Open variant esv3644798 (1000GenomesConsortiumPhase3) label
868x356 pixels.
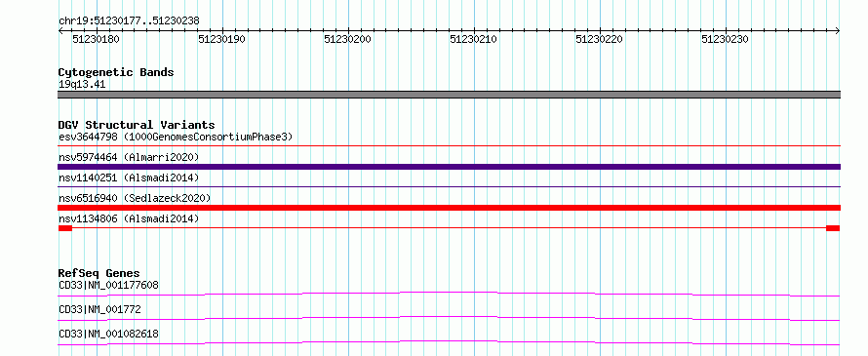(x=176, y=137)
